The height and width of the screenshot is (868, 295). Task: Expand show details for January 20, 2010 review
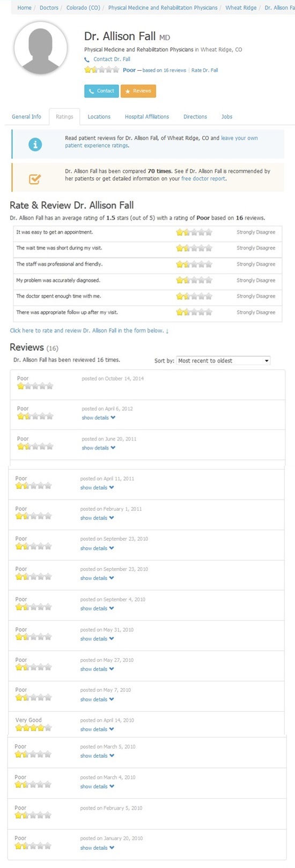pyautogui.click(x=97, y=848)
